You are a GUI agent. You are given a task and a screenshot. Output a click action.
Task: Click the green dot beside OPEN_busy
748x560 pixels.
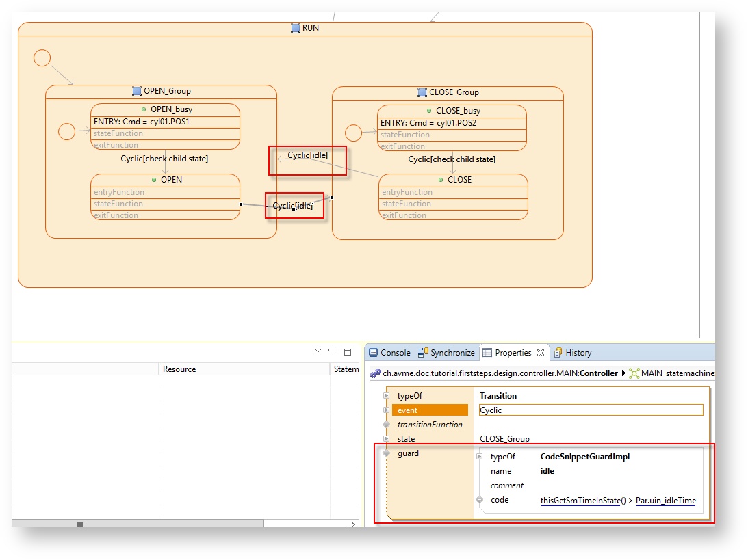point(144,109)
